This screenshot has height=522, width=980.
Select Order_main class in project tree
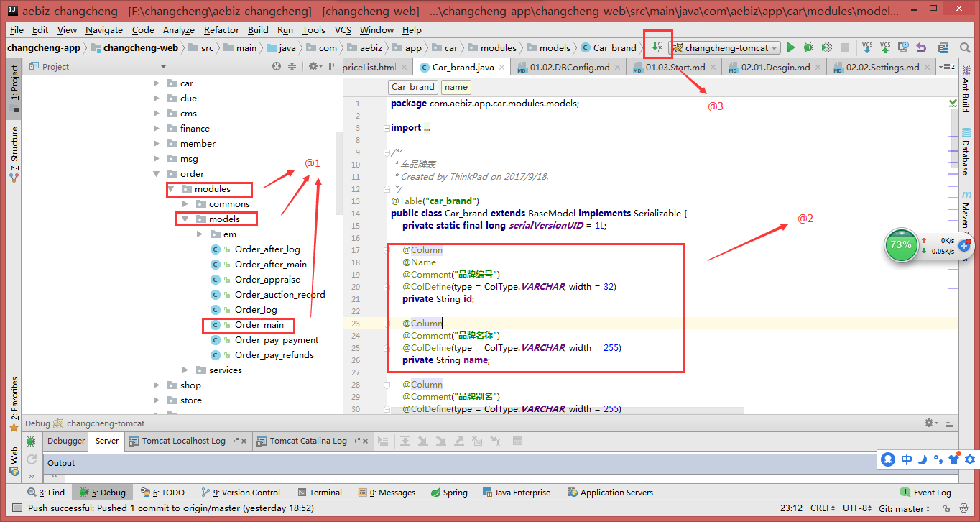click(259, 325)
